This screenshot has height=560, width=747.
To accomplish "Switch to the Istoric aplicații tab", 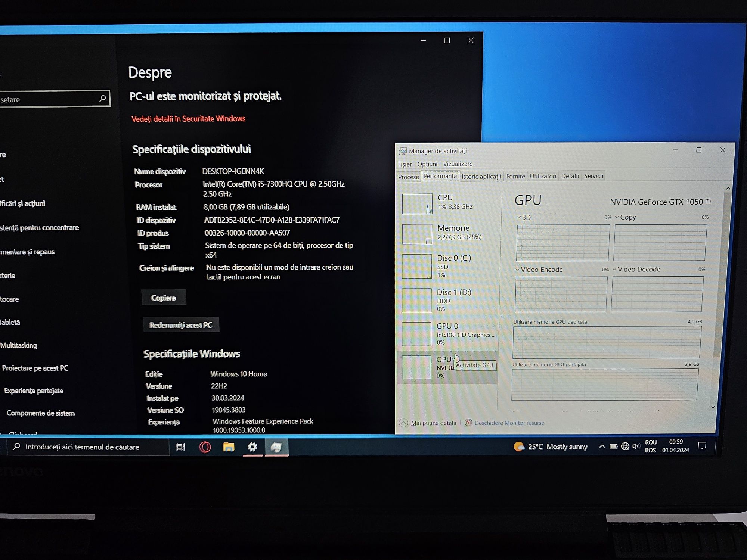I will pos(481,176).
